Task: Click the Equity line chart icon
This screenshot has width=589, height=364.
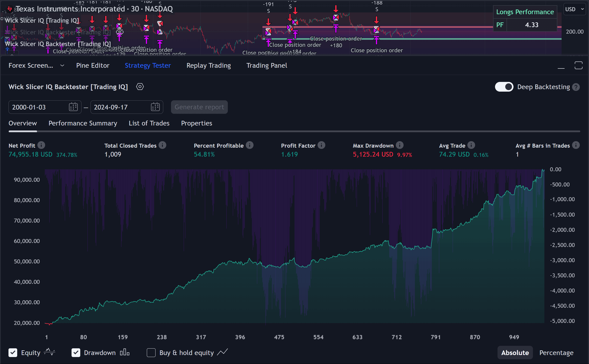Action: click(x=49, y=352)
